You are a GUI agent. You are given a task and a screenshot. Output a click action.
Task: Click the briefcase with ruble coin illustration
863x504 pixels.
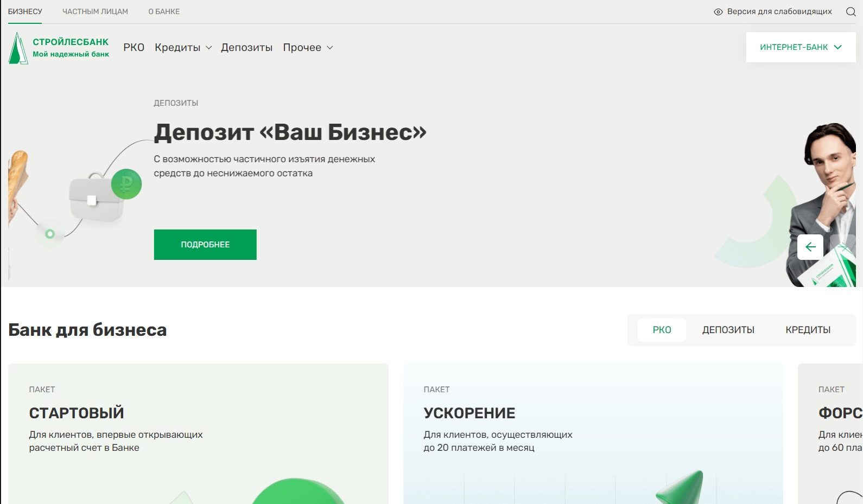[105, 196]
